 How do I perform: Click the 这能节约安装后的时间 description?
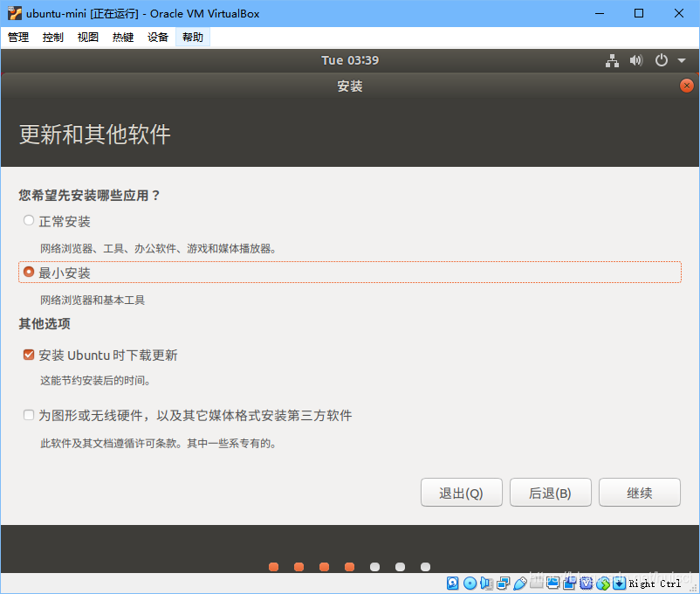(x=95, y=380)
